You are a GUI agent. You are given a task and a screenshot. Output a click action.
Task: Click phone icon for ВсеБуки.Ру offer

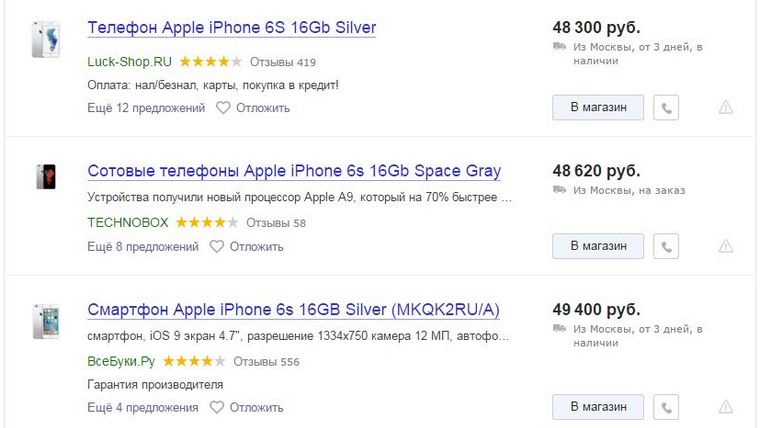[666, 407]
